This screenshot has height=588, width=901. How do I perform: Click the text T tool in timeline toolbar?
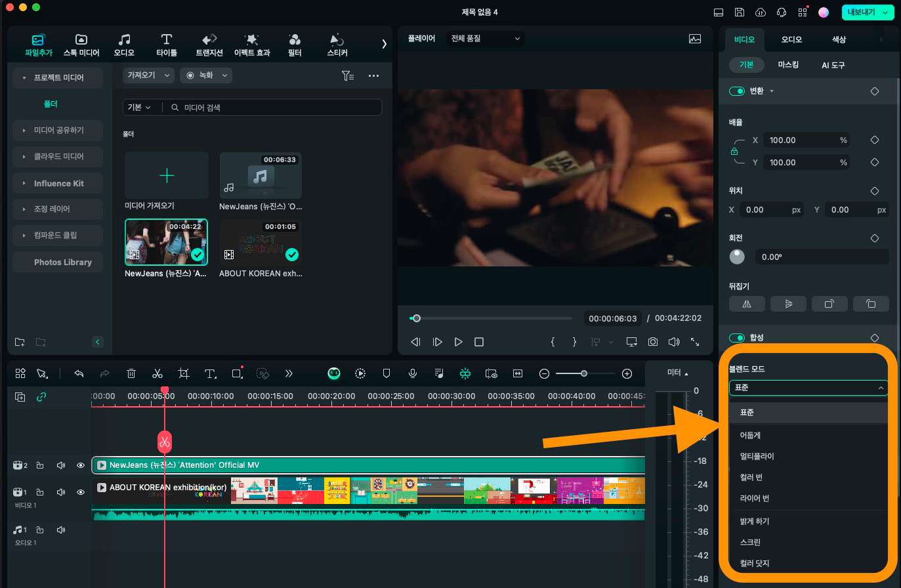210,373
